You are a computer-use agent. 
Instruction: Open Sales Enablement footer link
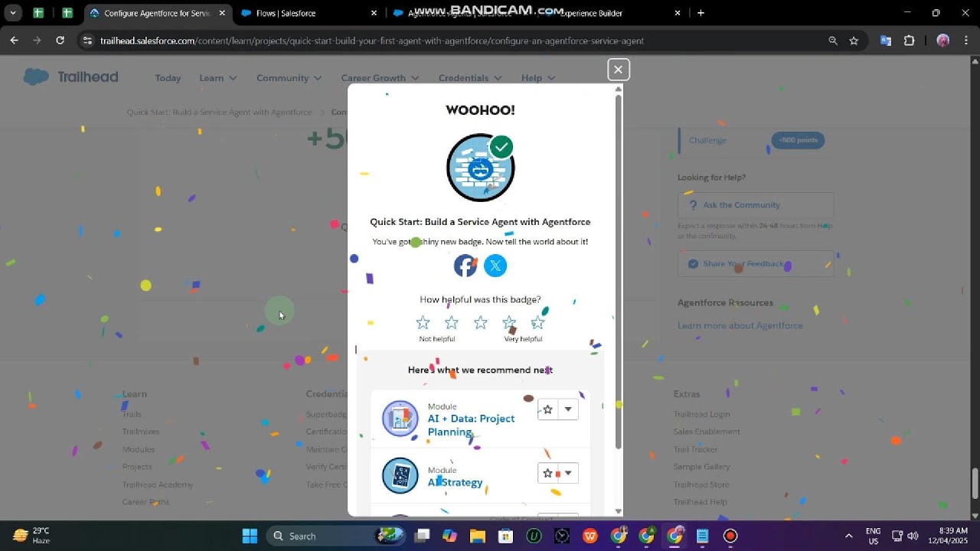click(x=707, y=432)
